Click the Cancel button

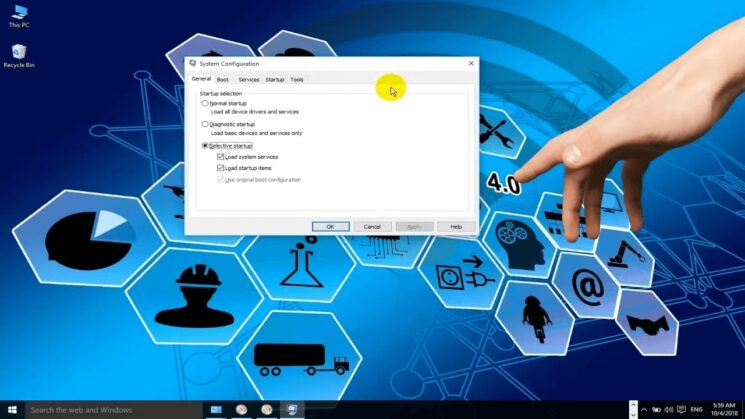click(x=372, y=227)
